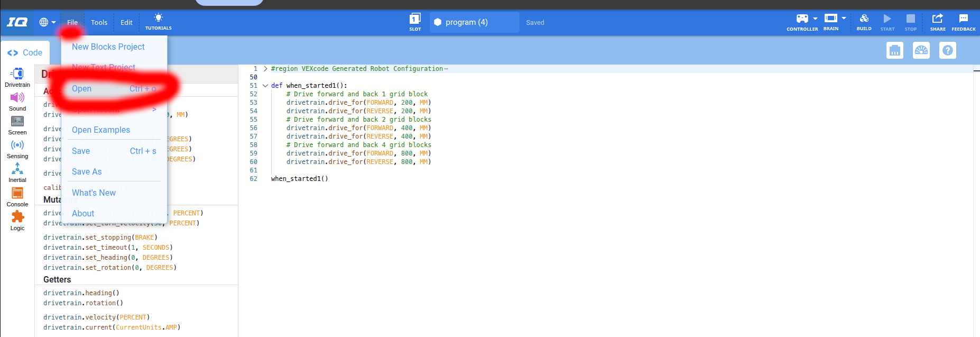Open the Screen command category

(17, 121)
